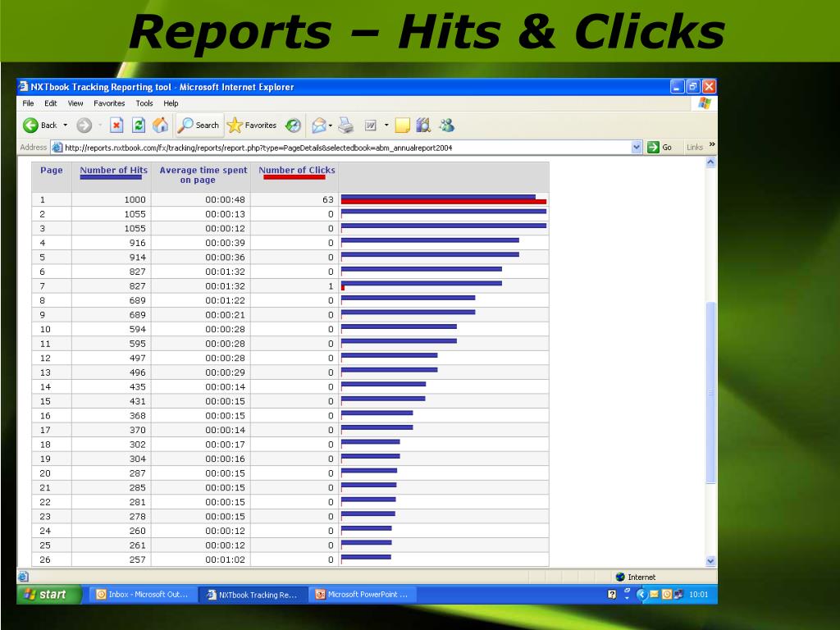Click the Internet zone status bar indicator
840x630 pixels.
636,577
